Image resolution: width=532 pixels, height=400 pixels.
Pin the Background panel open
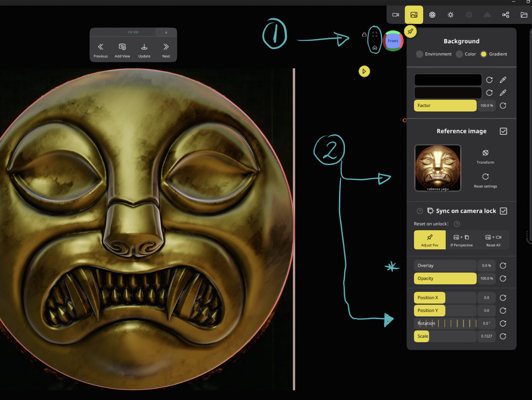(410, 31)
